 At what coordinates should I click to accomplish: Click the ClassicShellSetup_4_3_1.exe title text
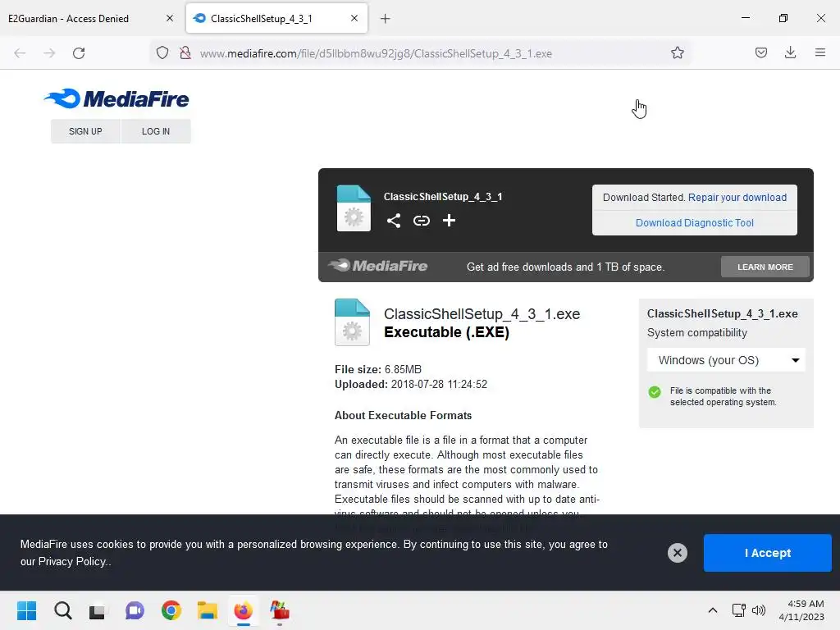[482, 314]
